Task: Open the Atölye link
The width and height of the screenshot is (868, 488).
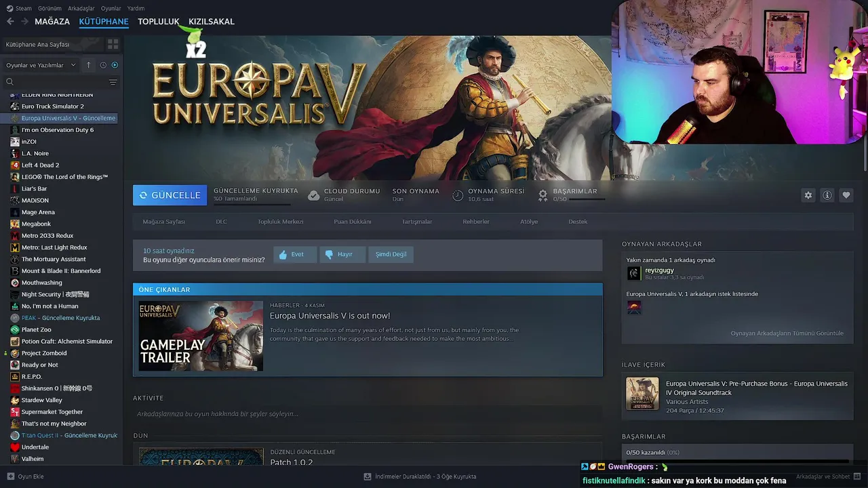Action: click(529, 222)
